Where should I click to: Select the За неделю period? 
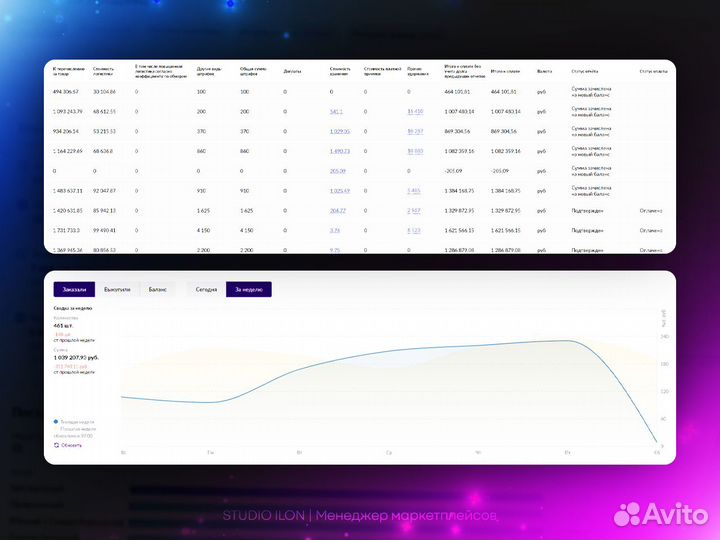coord(248,289)
